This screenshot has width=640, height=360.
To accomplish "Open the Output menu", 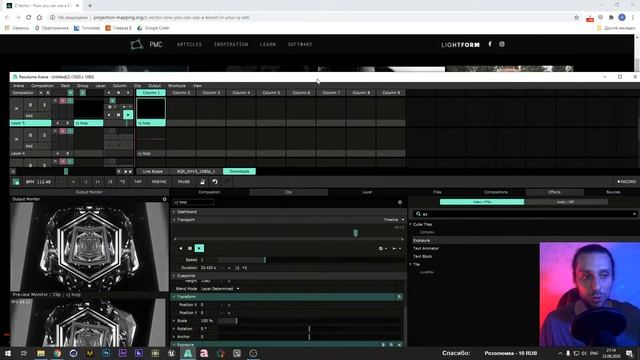I will point(154,86).
